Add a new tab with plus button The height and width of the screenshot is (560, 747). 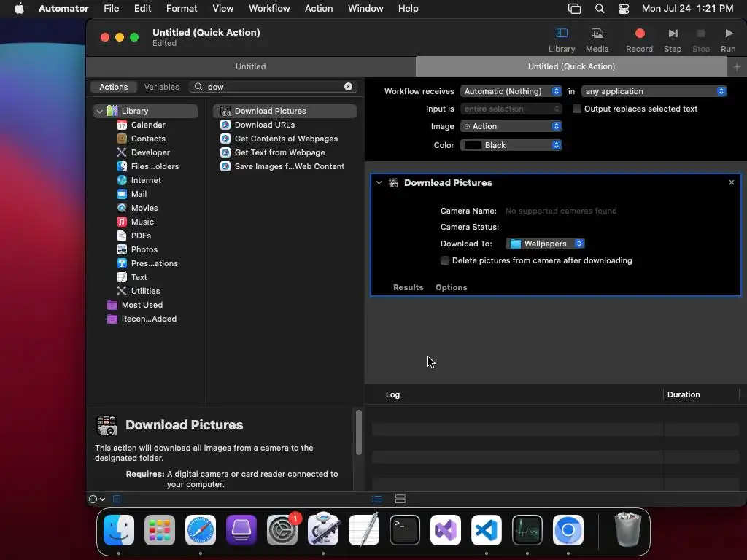737,67
